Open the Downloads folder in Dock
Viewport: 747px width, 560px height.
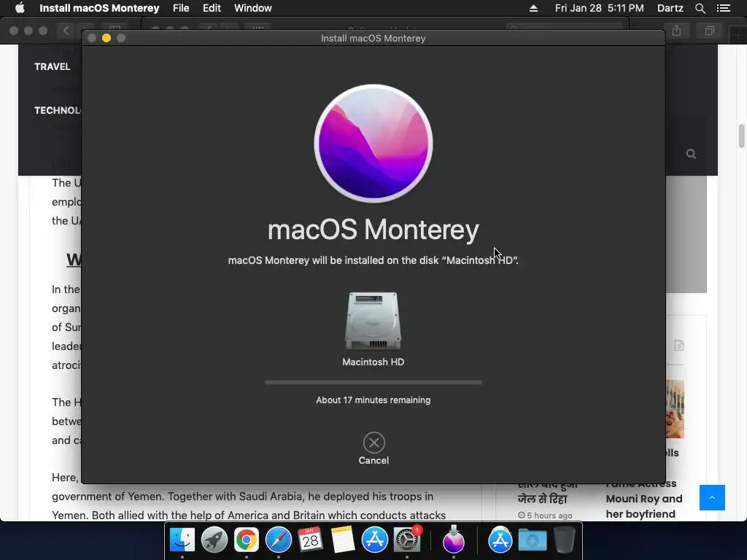click(x=533, y=540)
